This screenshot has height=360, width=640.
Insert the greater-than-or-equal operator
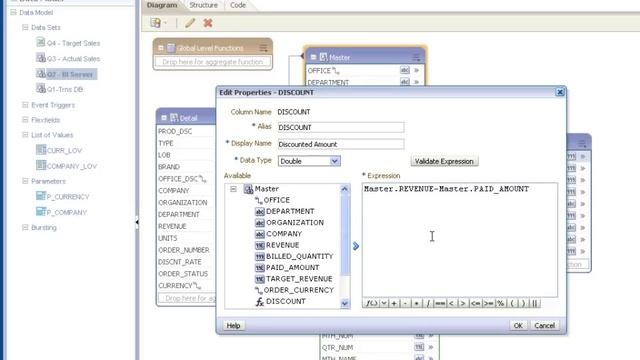click(489, 303)
